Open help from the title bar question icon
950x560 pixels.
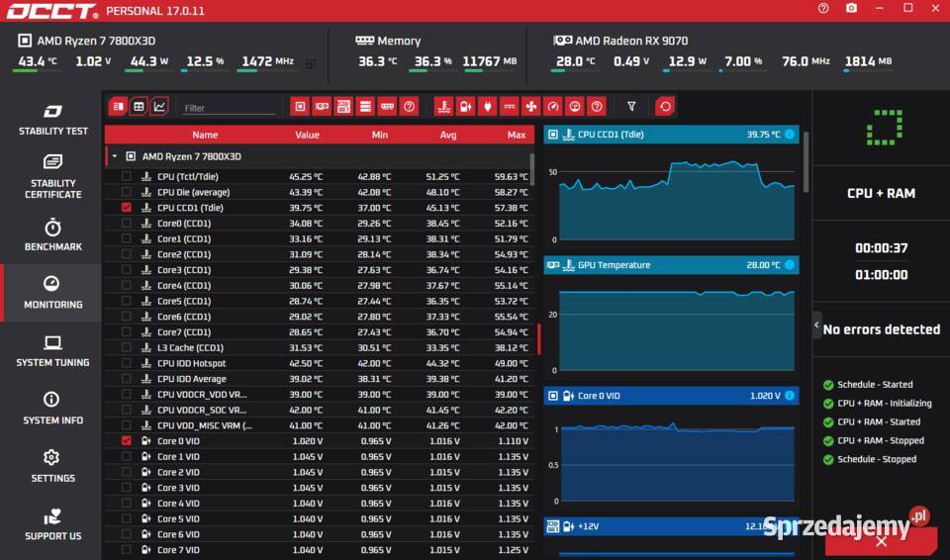[x=822, y=9]
